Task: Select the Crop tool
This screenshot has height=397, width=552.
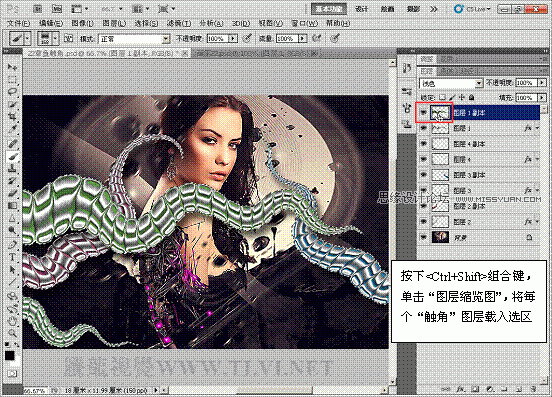Action: 12,117
